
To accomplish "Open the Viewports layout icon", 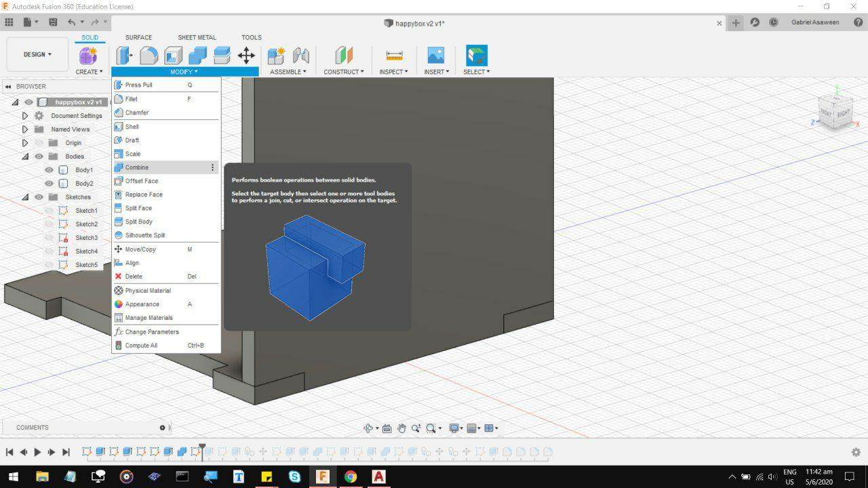I will (489, 428).
